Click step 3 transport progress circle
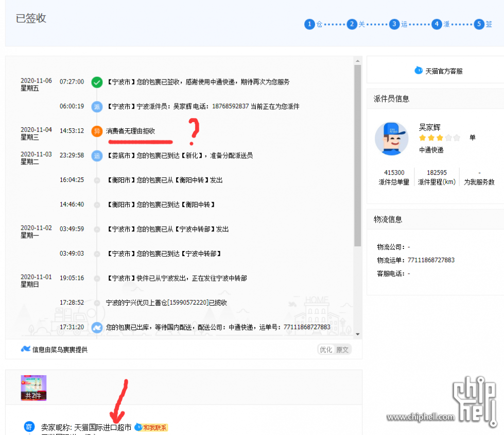The width and height of the screenshot is (504, 435). (x=394, y=24)
